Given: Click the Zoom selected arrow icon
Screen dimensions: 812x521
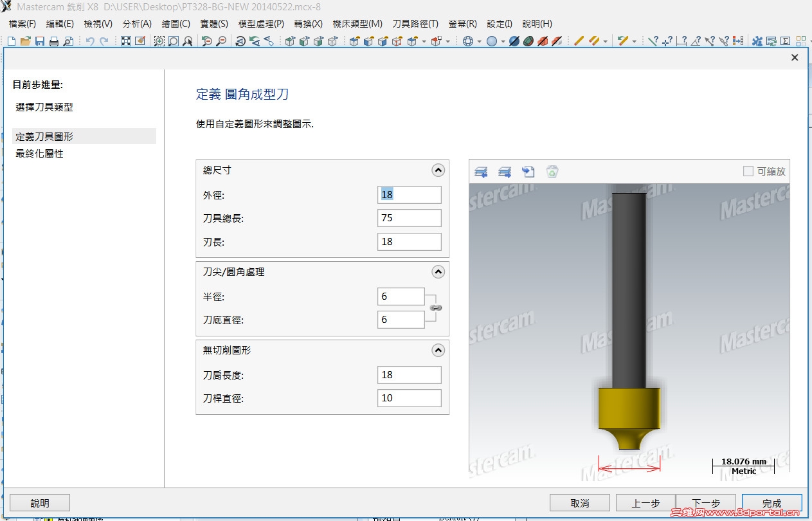Looking at the screenshot, I should [x=188, y=41].
